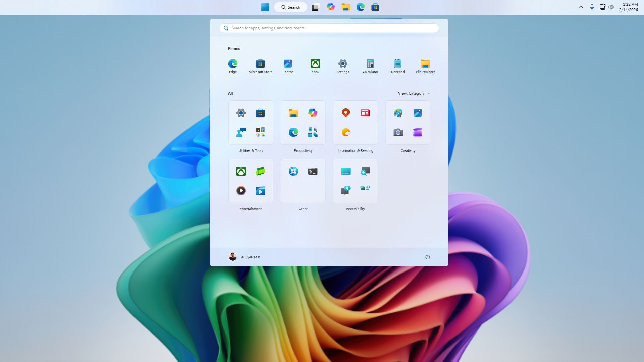Click the volume icon in the system tray
Image resolution: width=644 pixels, height=362 pixels.
click(x=611, y=7)
